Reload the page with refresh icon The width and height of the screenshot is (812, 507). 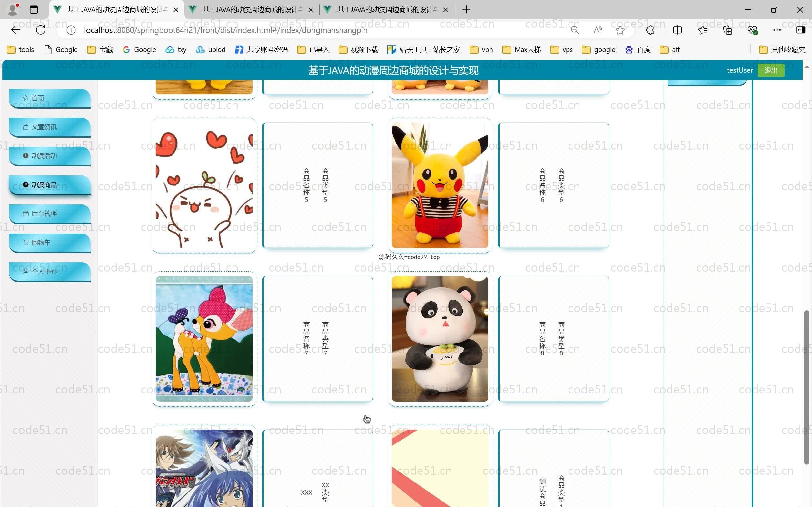tap(41, 30)
